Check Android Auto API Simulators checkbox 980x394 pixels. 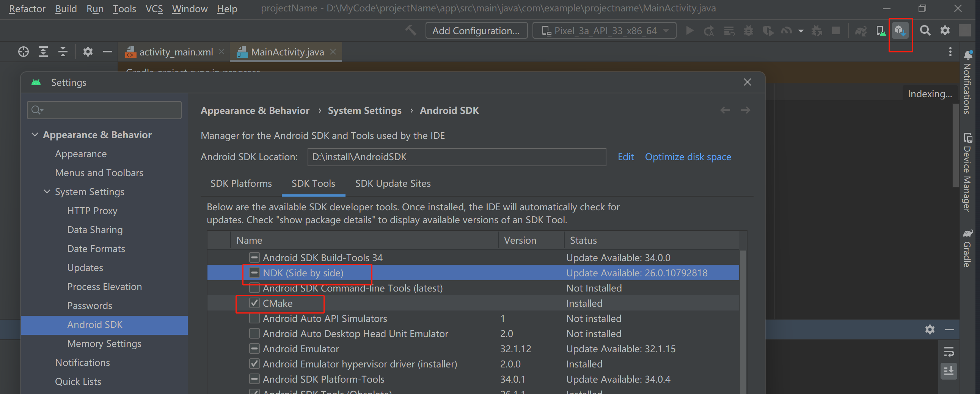254,318
